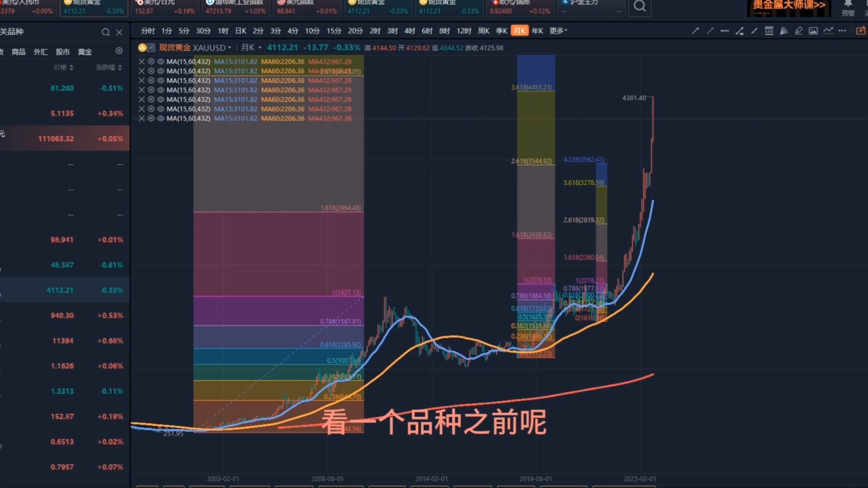Open the orange edit note icon
This screenshot has height=488, width=868.
[860, 31]
